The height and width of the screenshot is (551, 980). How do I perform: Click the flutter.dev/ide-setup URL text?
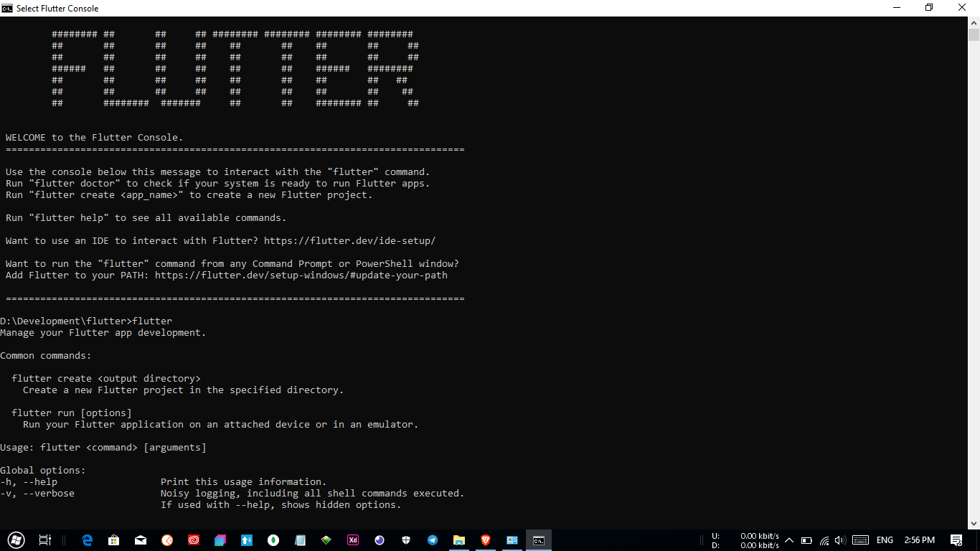pos(349,241)
